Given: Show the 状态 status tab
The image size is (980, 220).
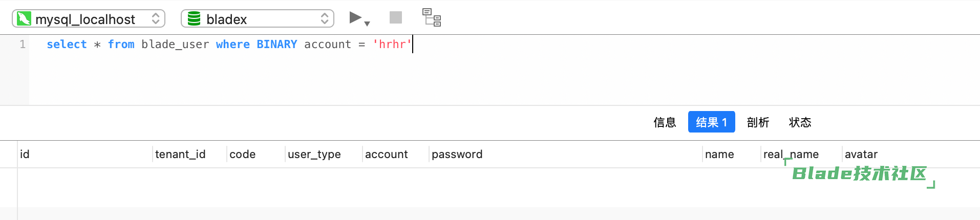Looking at the screenshot, I should (x=800, y=122).
